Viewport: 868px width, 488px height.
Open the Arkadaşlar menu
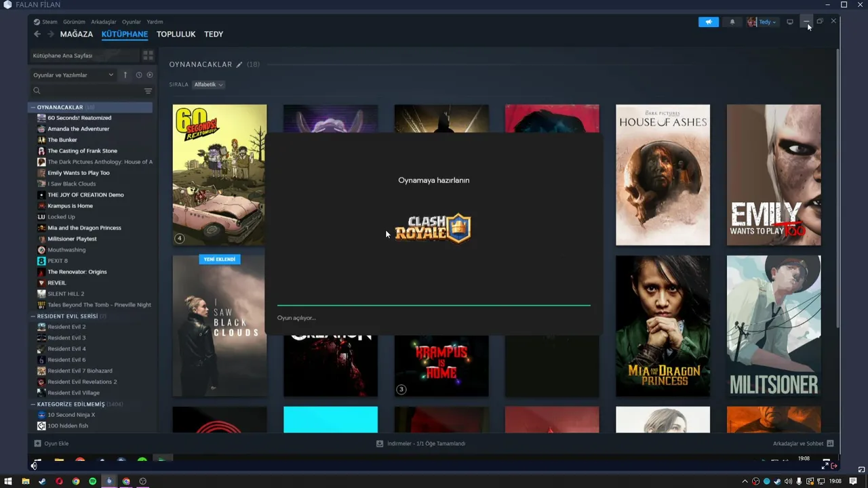pos(104,22)
